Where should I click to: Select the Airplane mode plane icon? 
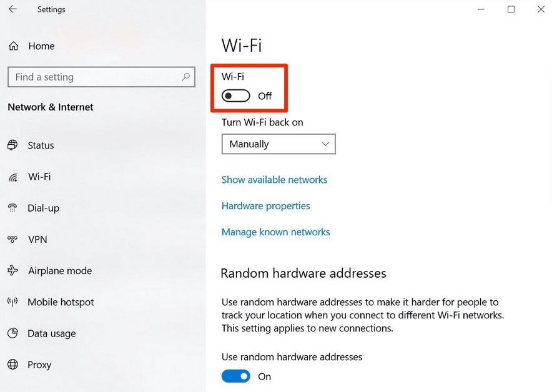click(12, 270)
